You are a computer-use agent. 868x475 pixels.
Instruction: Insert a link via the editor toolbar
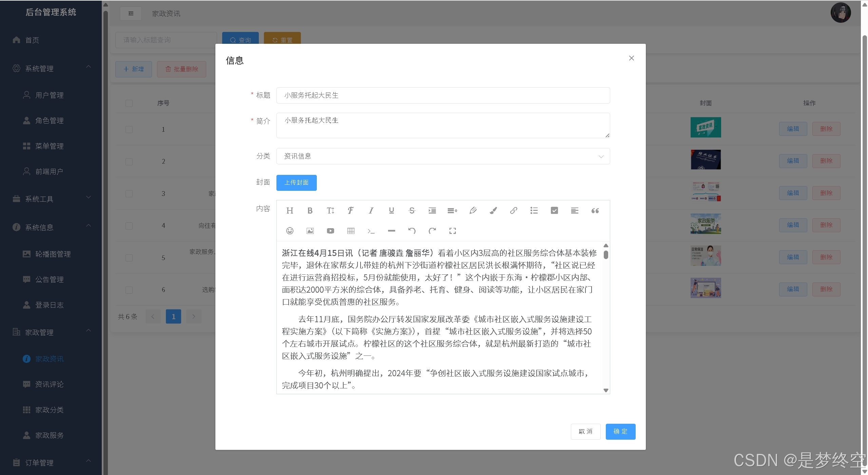pyautogui.click(x=514, y=211)
